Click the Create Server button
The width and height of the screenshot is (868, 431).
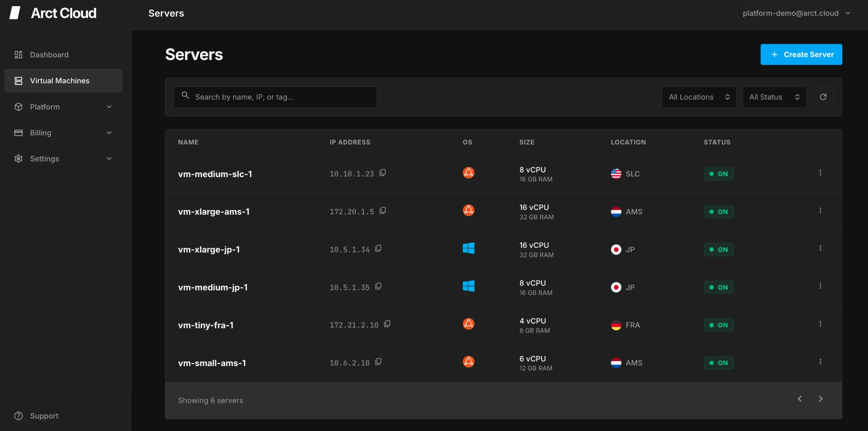pyautogui.click(x=801, y=54)
